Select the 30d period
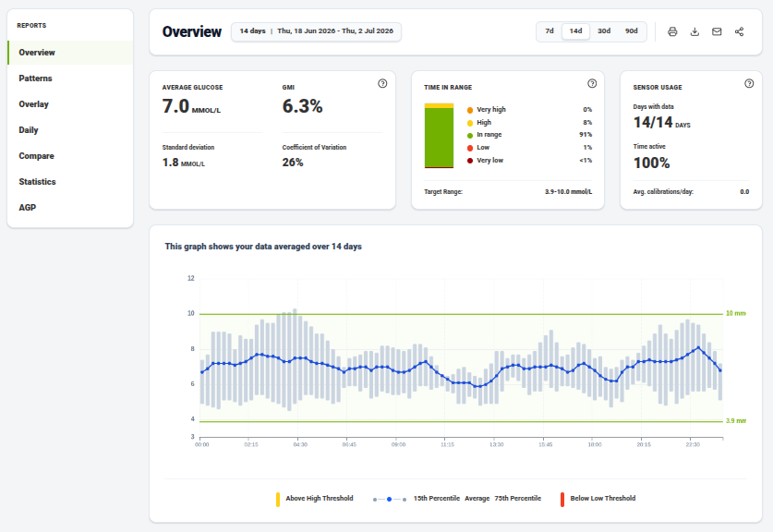Viewport: 773px width, 532px height. point(604,31)
